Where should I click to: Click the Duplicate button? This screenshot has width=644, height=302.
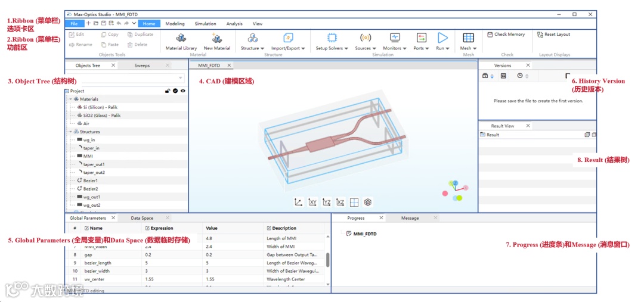pyautogui.click(x=141, y=35)
